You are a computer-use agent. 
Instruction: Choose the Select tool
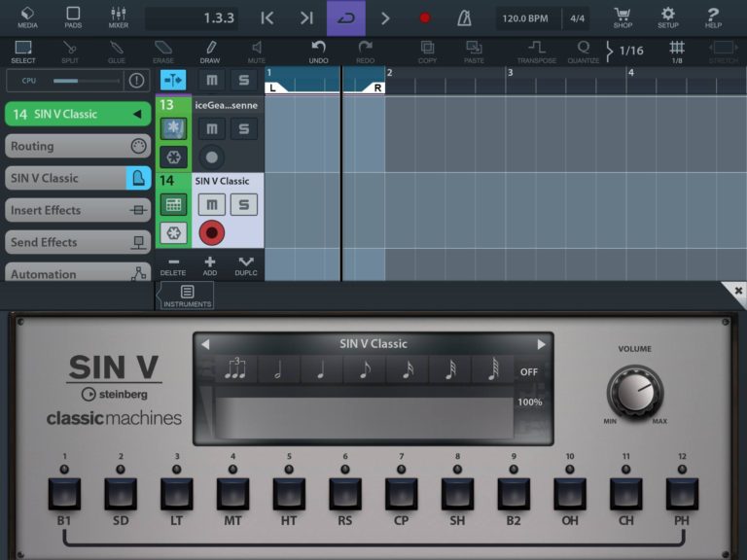click(23, 52)
